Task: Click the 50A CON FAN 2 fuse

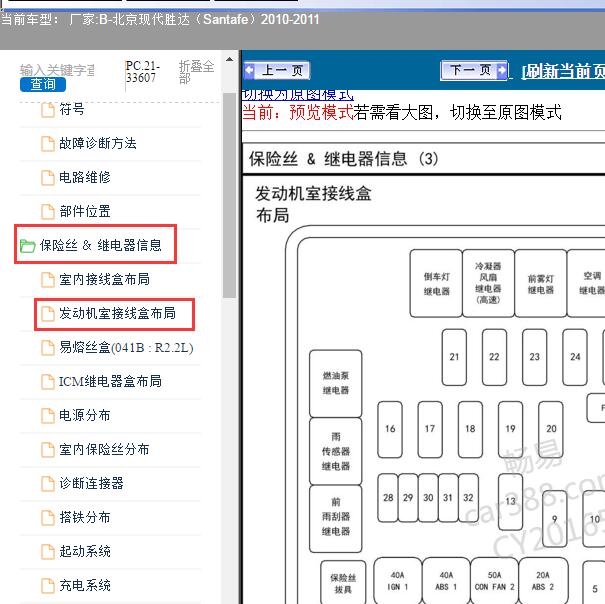Action: point(495,581)
